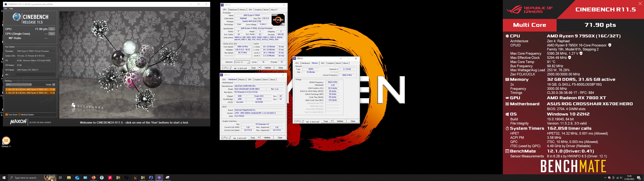Click the Your Score orange legend swatch
This screenshot has height=181, width=644.
coord(7,114)
